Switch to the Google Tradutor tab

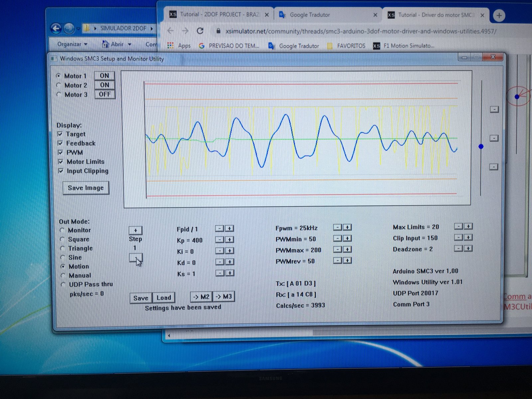[x=328, y=15]
